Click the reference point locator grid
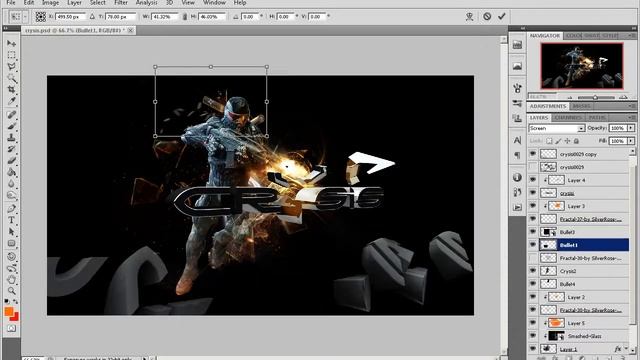 [40, 17]
